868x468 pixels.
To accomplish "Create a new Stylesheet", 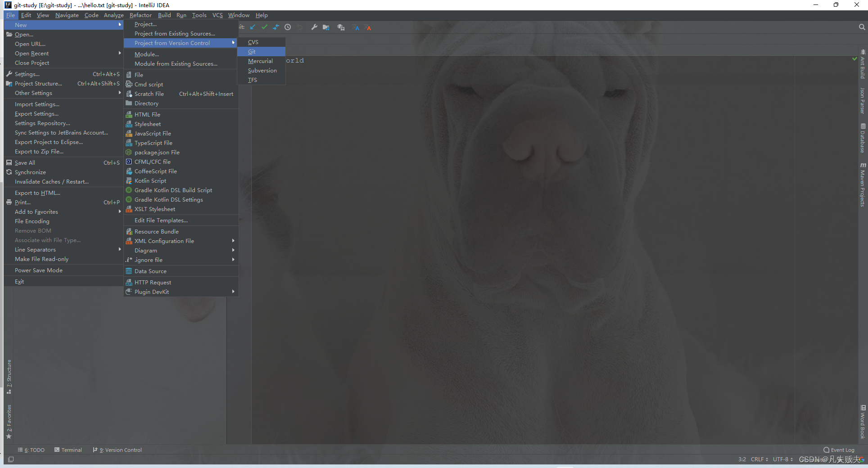I will pyautogui.click(x=181, y=124).
